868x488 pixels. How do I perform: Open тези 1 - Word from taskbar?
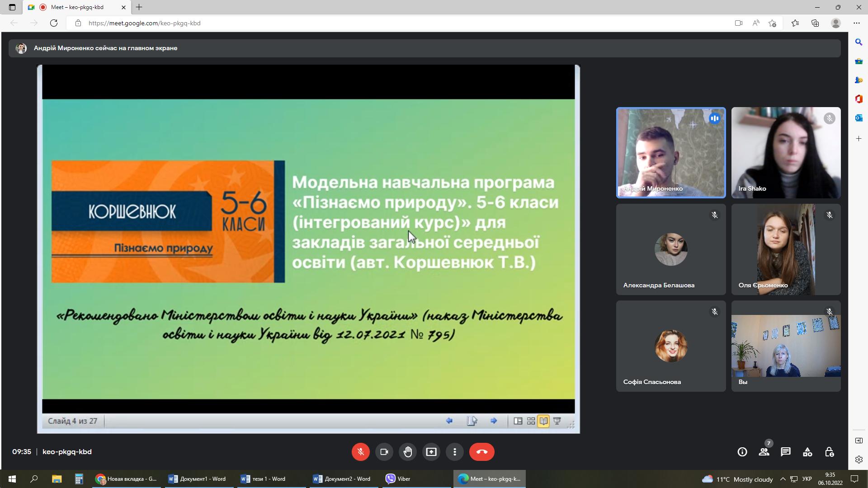(x=264, y=479)
